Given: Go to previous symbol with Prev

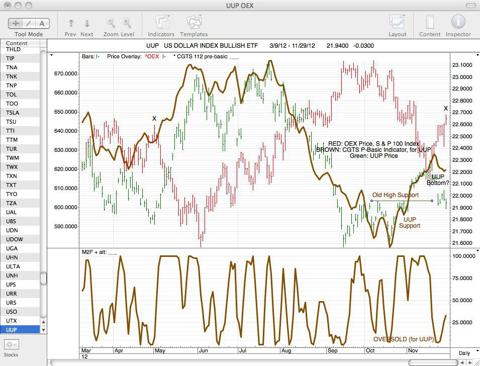Looking at the screenshot, I should [x=71, y=23].
